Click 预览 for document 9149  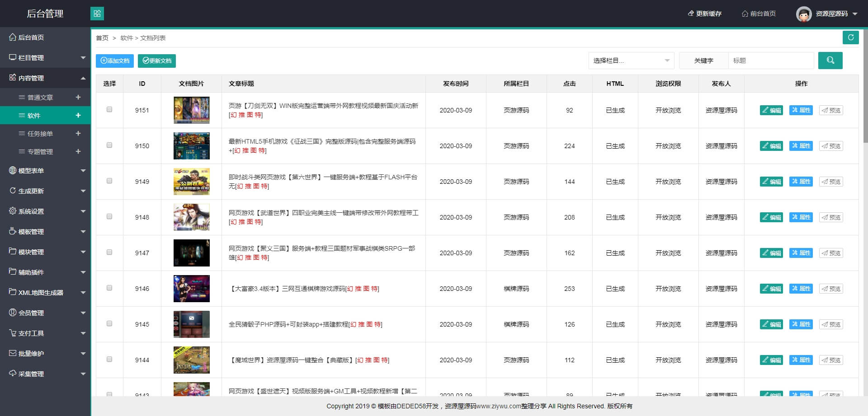click(831, 182)
